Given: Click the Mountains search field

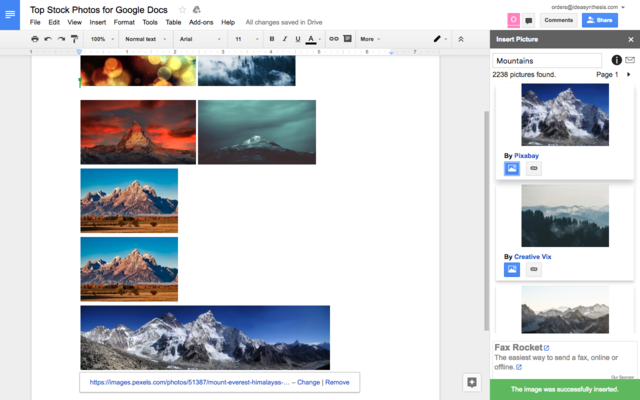Looking at the screenshot, I should pyautogui.click(x=547, y=61).
